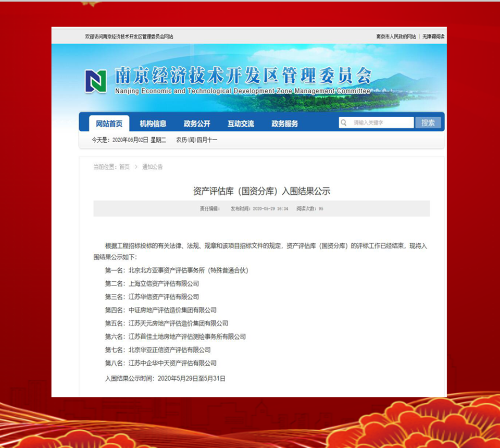Viewport: 500px width, 448px height.
Task: Select the 政务公开 menu item
Action: coord(197,123)
